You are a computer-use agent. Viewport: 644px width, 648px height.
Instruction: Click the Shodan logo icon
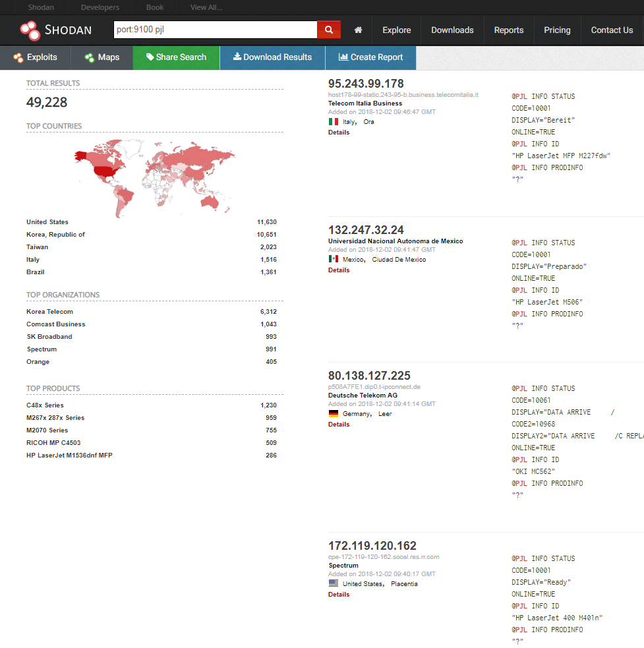[30, 30]
